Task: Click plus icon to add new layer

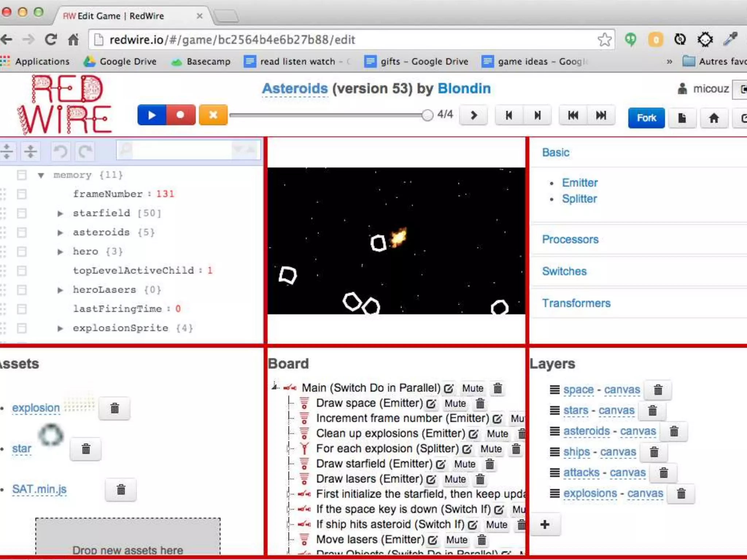Action: (x=545, y=525)
